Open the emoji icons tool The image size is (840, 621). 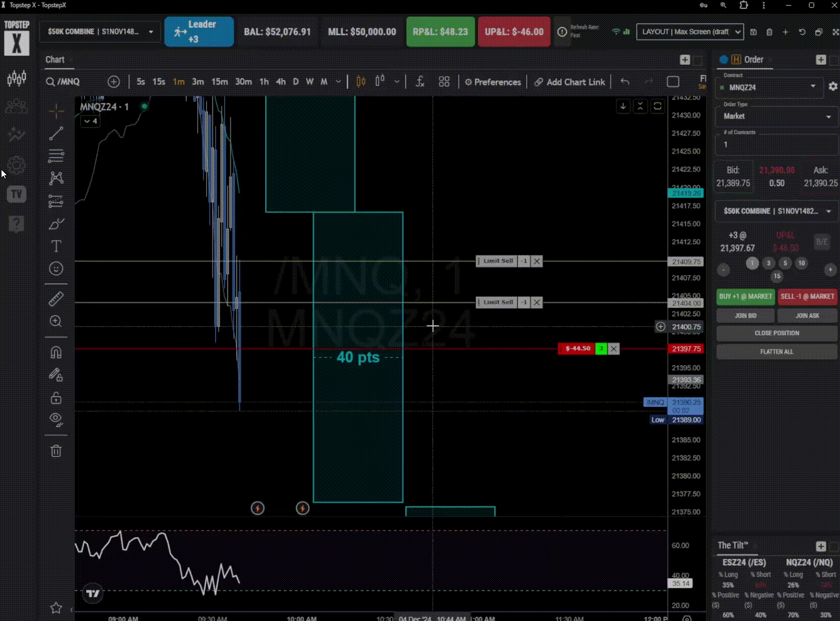coord(56,268)
